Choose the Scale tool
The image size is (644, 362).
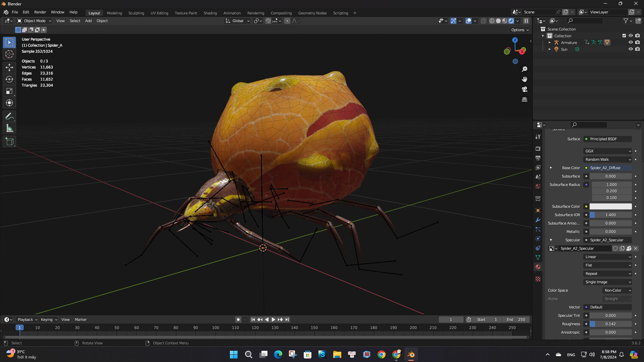[9, 91]
